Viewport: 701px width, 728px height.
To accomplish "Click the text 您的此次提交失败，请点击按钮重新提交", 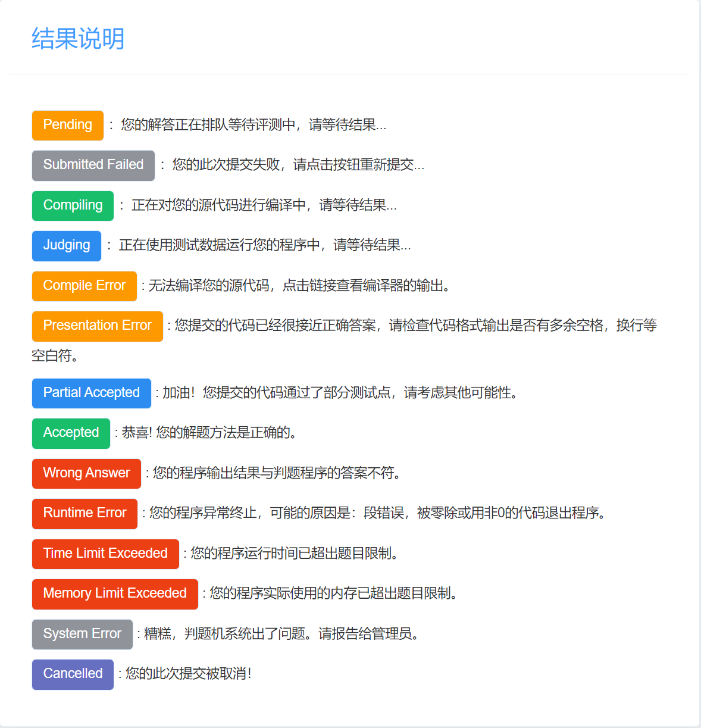I will pyautogui.click(x=293, y=165).
